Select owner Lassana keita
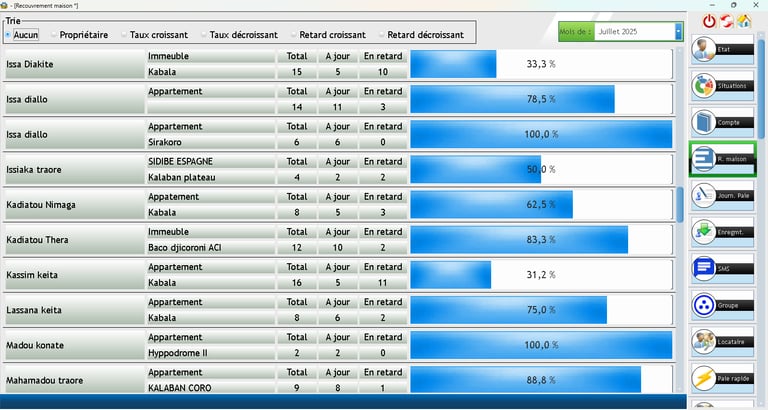This screenshot has width=768, height=410. [75, 310]
